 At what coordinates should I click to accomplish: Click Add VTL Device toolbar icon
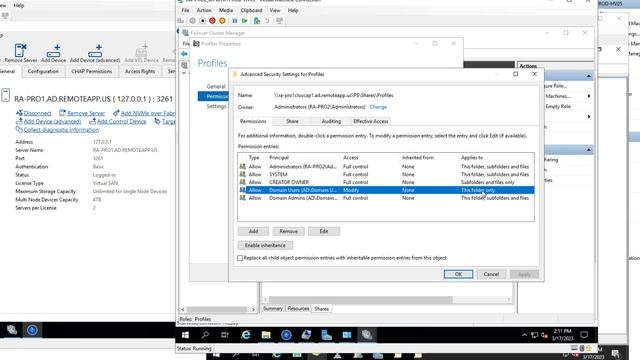pos(141,53)
